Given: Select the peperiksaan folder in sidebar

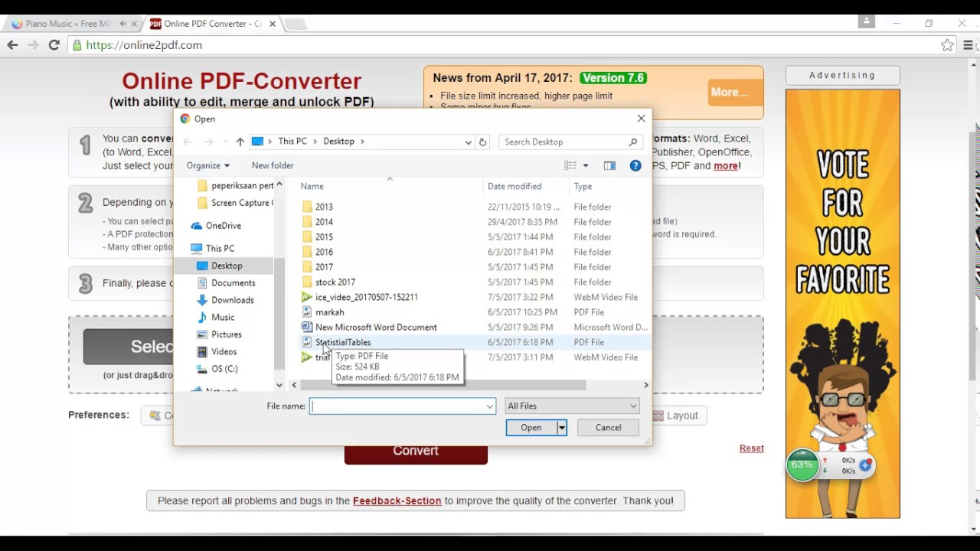Looking at the screenshot, I should [235, 186].
